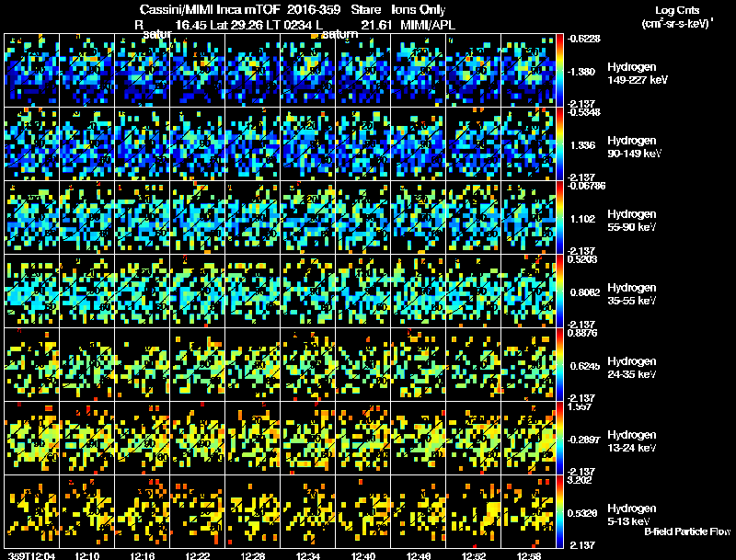
Task: Select the L value 21.61 in header
Action: (376, 25)
